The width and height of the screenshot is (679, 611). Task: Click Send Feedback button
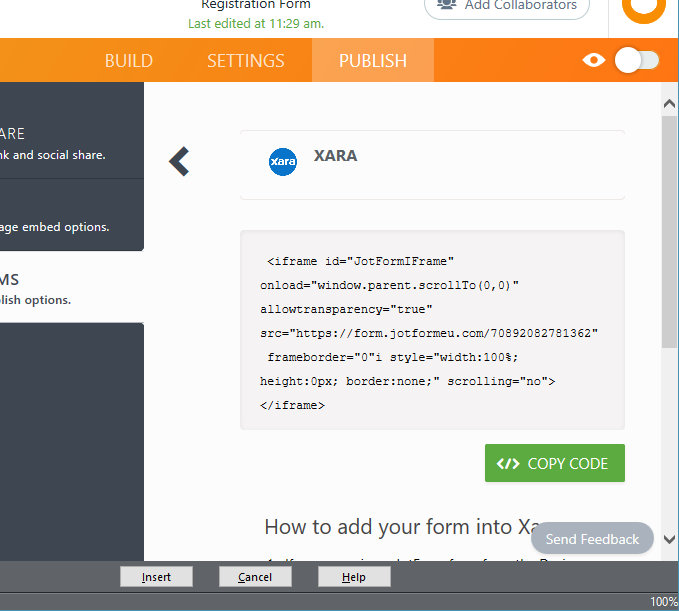pyautogui.click(x=592, y=539)
